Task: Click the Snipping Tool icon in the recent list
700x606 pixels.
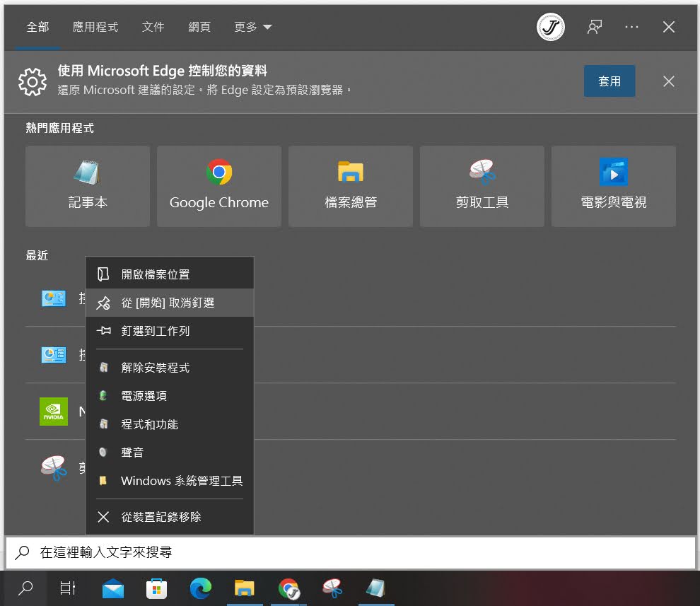Action: point(54,468)
